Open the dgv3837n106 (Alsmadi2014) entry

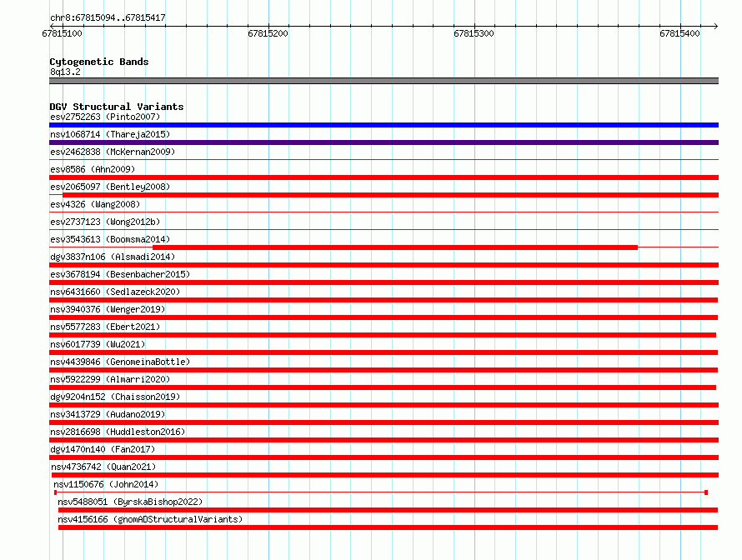click(113, 257)
